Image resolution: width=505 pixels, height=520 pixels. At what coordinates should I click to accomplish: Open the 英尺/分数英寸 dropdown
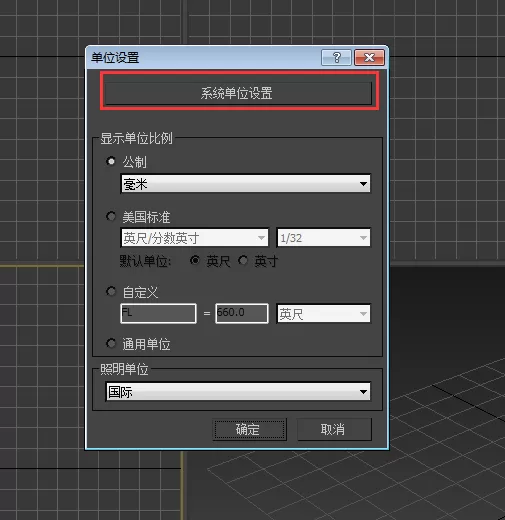pos(194,238)
